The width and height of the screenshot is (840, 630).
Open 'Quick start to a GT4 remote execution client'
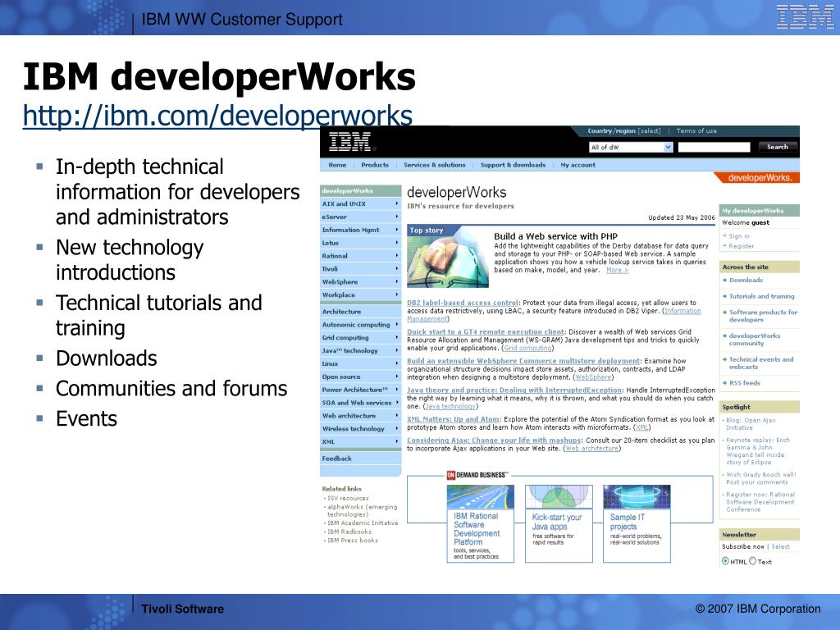(x=486, y=331)
